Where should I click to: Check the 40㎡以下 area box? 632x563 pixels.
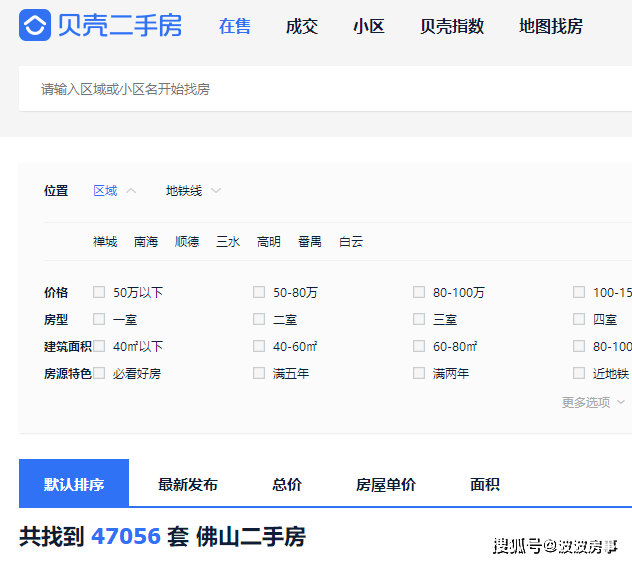pos(99,346)
